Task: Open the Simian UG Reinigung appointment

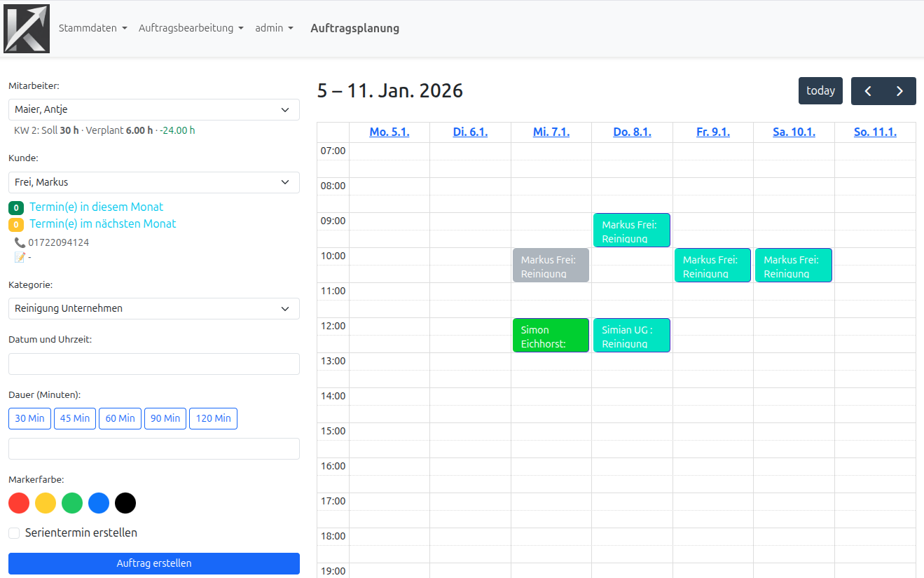Action: tap(631, 336)
